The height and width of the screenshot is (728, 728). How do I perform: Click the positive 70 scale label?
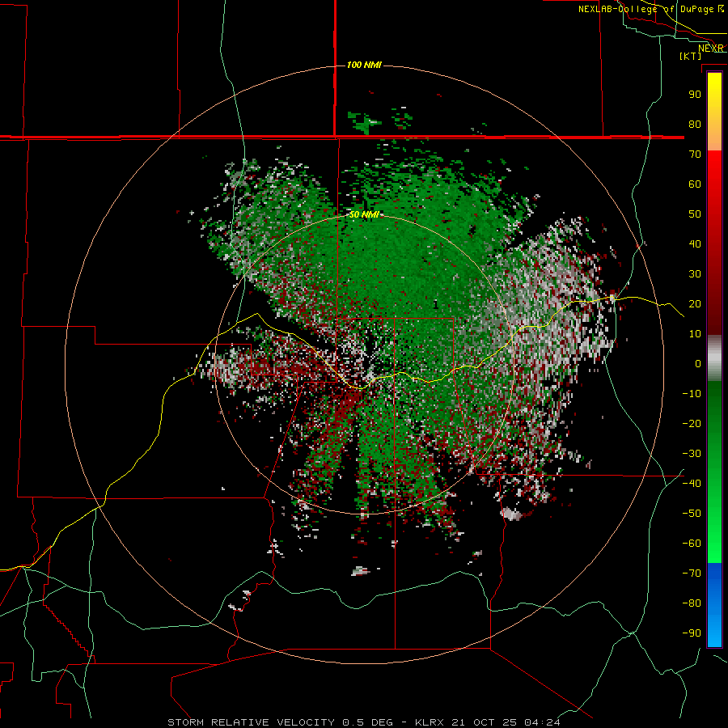click(x=695, y=154)
